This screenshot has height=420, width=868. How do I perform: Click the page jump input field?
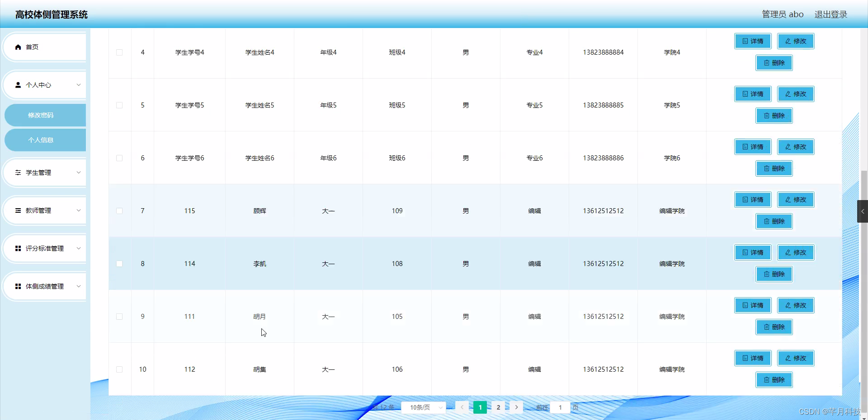click(561, 407)
